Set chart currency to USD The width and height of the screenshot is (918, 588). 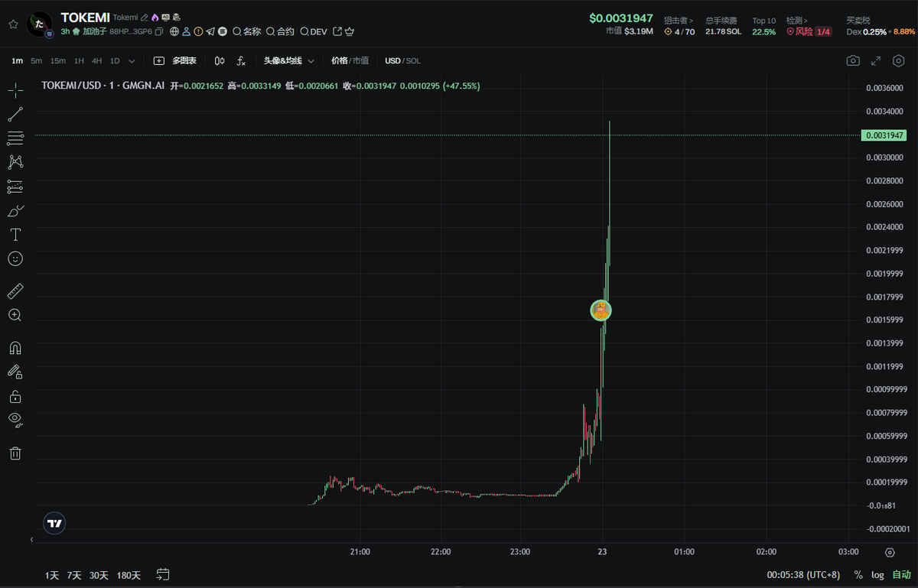pos(392,60)
